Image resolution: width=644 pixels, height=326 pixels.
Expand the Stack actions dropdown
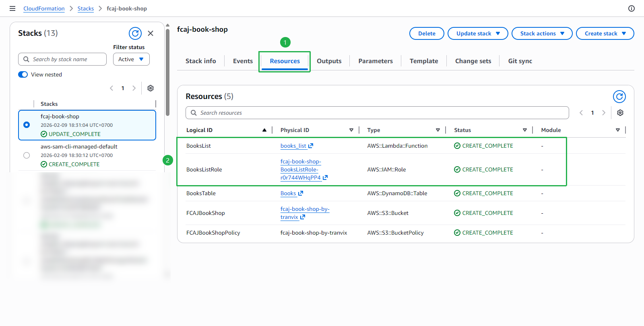(x=542, y=33)
